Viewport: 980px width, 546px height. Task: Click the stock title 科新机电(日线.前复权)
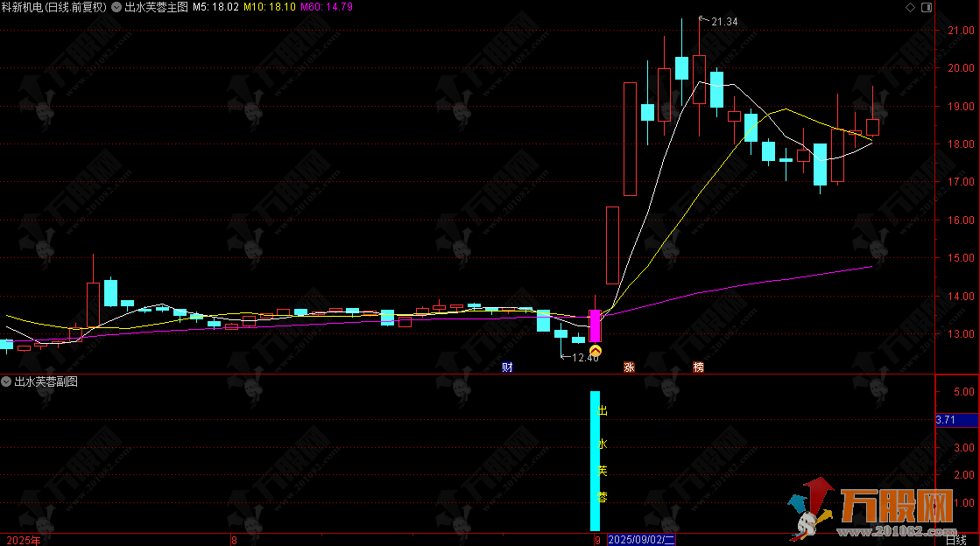coord(53,8)
